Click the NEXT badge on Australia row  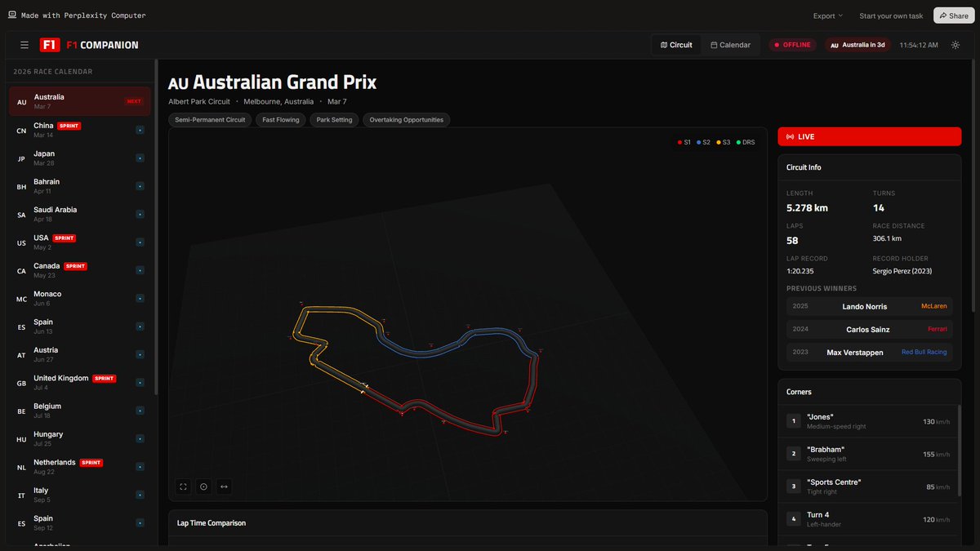(134, 102)
